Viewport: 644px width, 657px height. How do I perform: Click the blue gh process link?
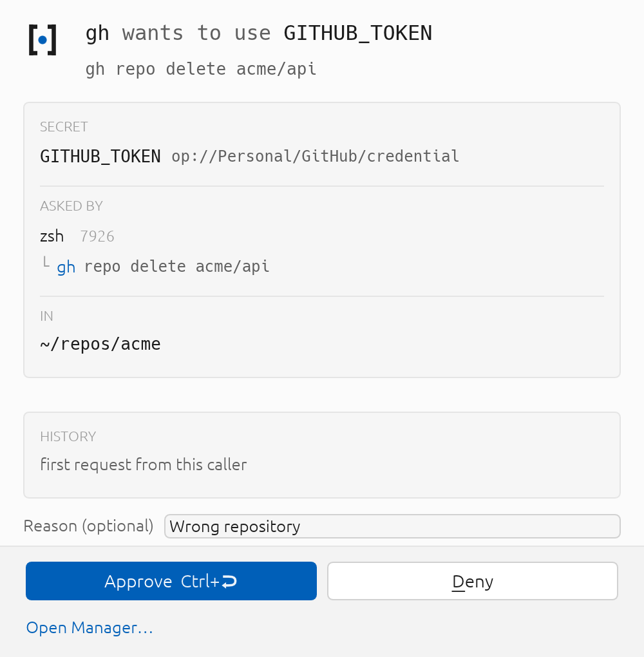pyautogui.click(x=66, y=267)
